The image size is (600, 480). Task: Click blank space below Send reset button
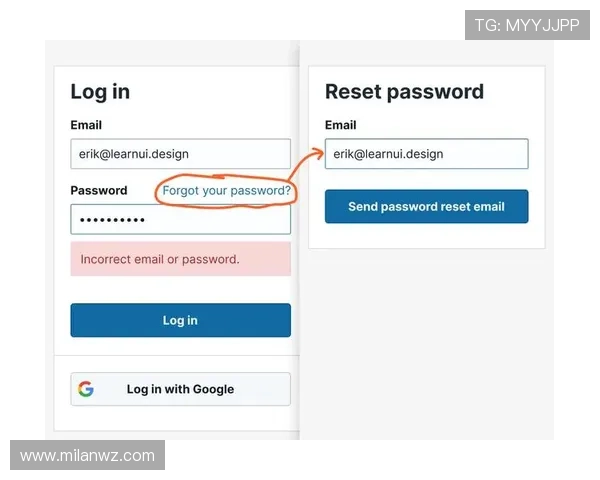[x=426, y=236]
